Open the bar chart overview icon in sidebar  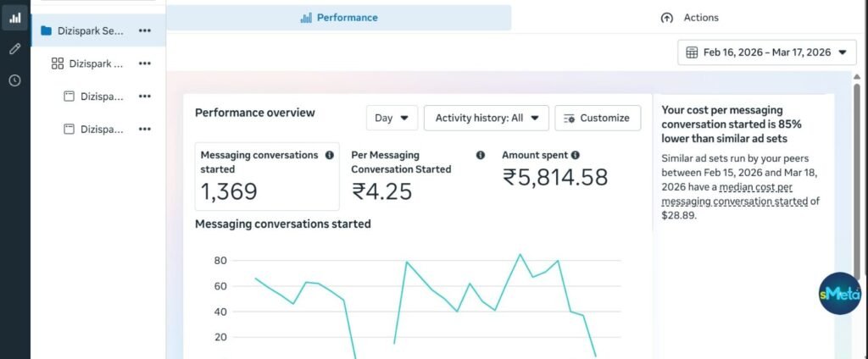15,18
